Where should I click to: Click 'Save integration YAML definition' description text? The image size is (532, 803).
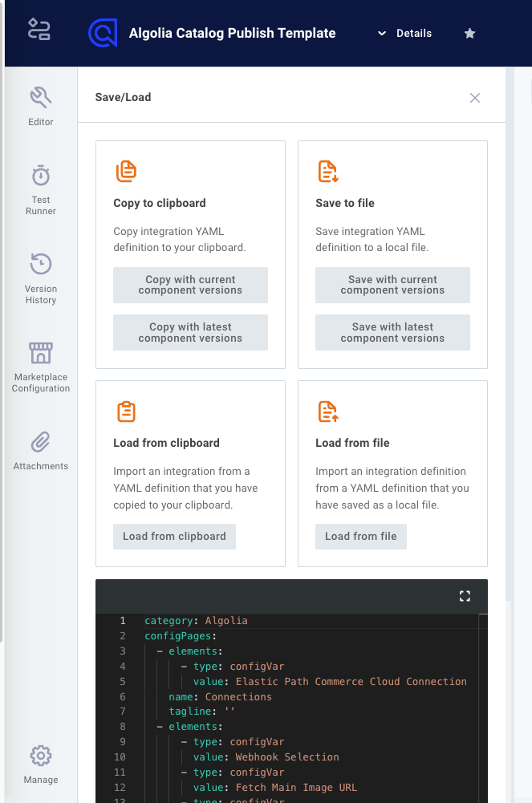tap(372, 240)
